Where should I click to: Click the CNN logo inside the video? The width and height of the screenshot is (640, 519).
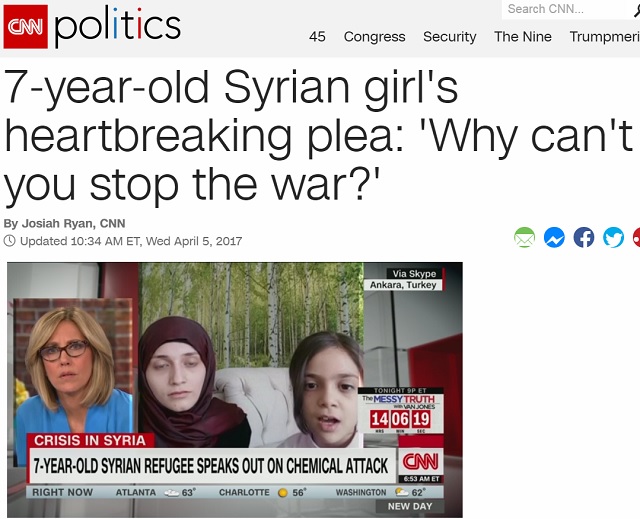click(x=420, y=462)
